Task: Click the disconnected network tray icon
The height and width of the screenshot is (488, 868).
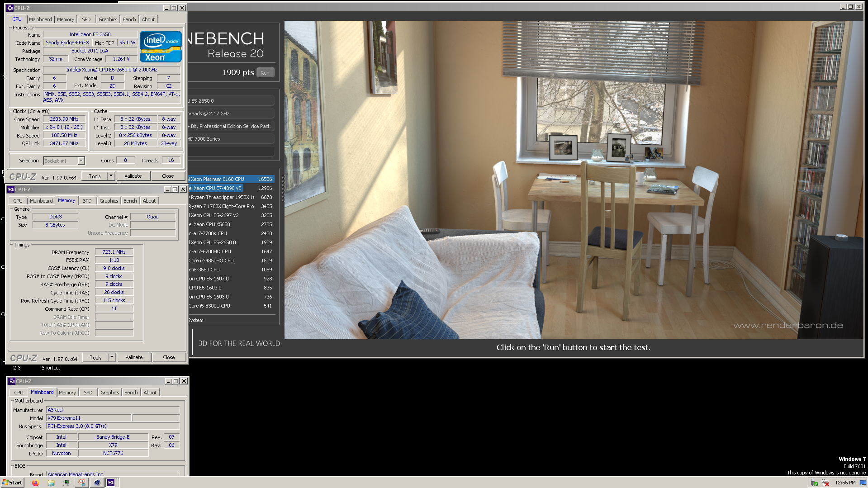Action: coord(825,483)
